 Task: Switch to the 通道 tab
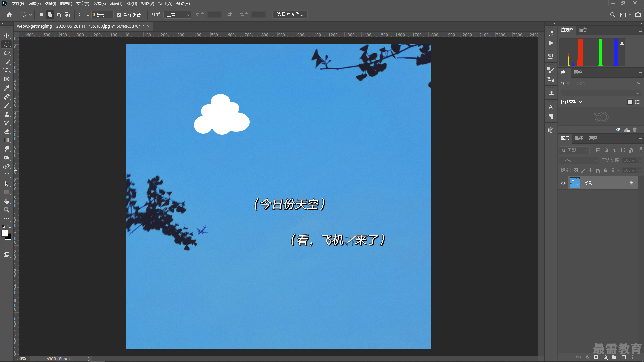593,138
